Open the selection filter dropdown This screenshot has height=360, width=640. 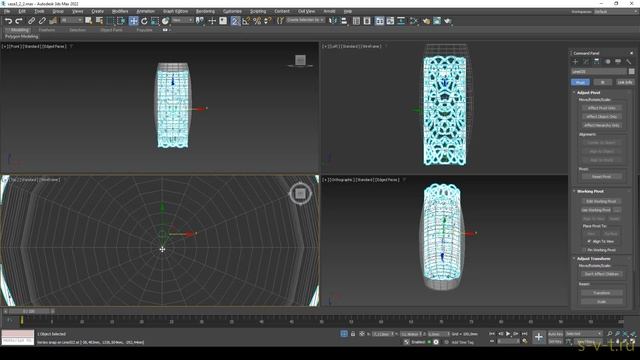(71, 20)
